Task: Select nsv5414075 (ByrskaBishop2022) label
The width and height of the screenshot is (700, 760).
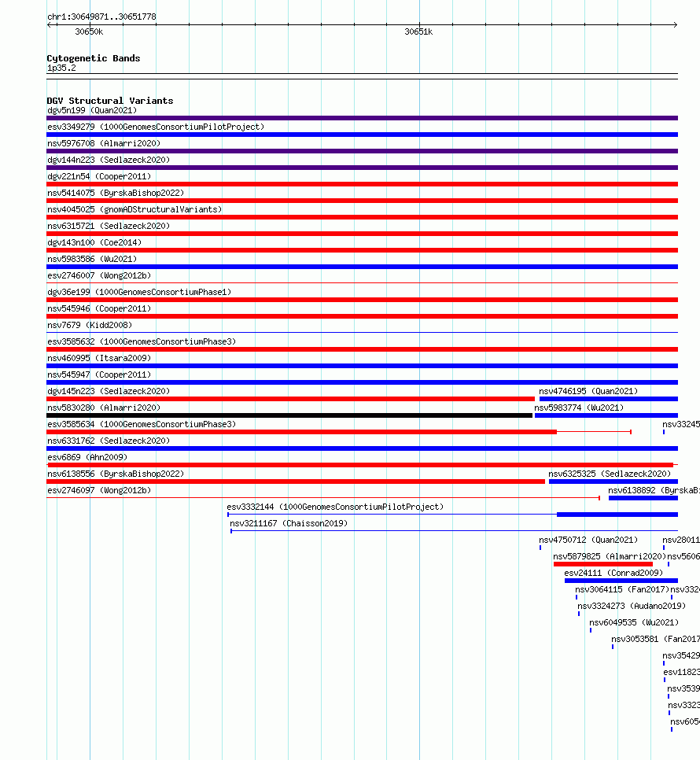Action: coord(116,193)
